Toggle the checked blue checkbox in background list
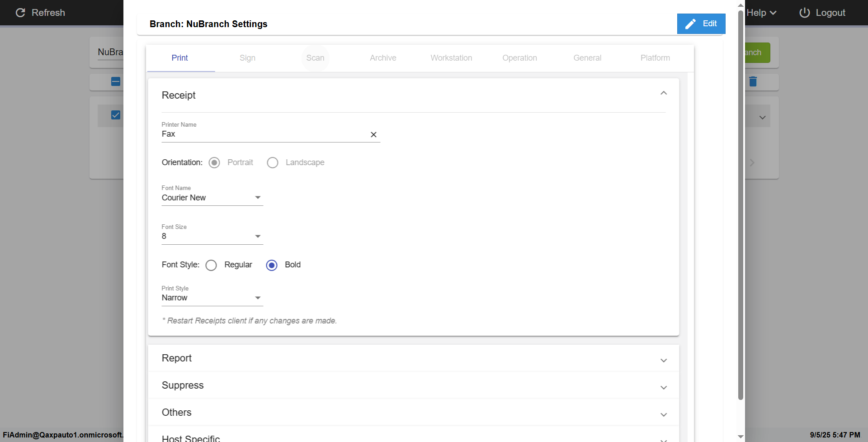 point(116,115)
